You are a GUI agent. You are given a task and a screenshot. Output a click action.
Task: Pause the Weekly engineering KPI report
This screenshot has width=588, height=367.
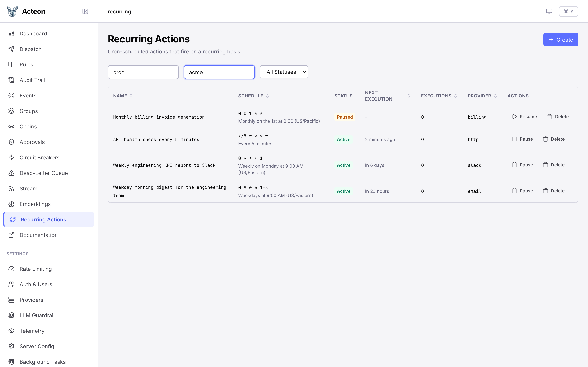(x=522, y=165)
